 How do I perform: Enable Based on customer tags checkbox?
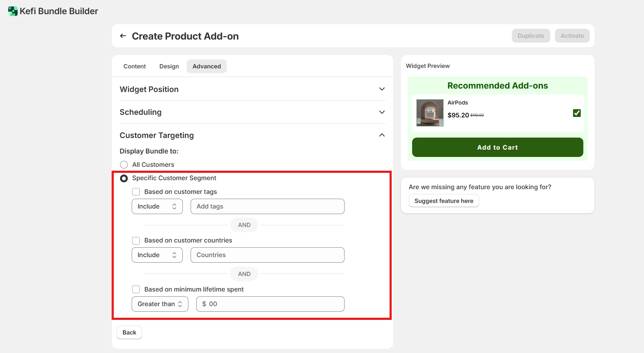point(136,192)
